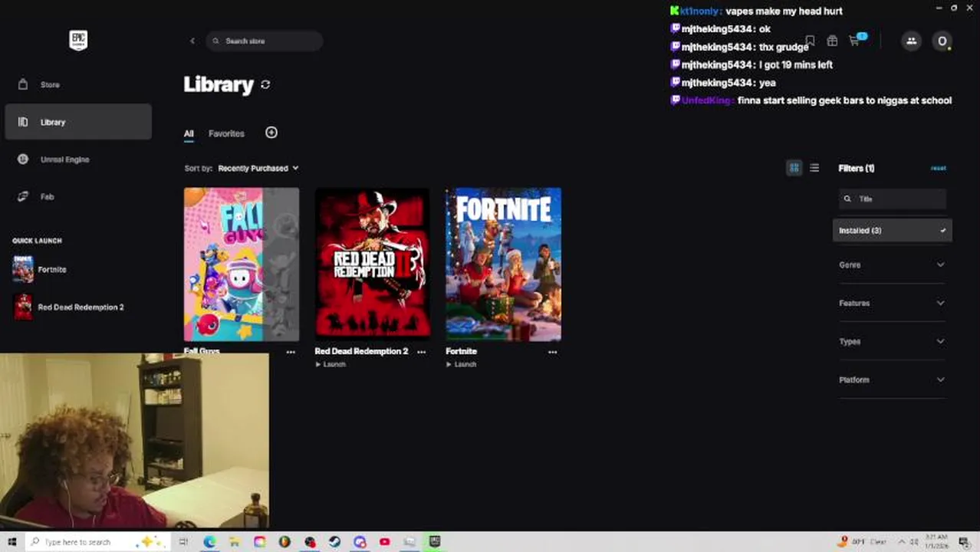980x552 pixels.
Task: Open options menu for Red Dead Redemption 2
Action: pyautogui.click(x=422, y=352)
